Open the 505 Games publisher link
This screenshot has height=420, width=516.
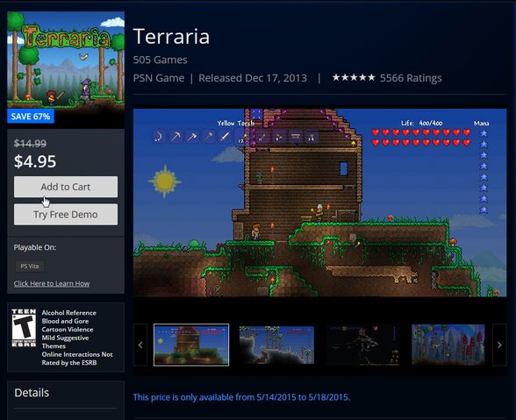161,60
